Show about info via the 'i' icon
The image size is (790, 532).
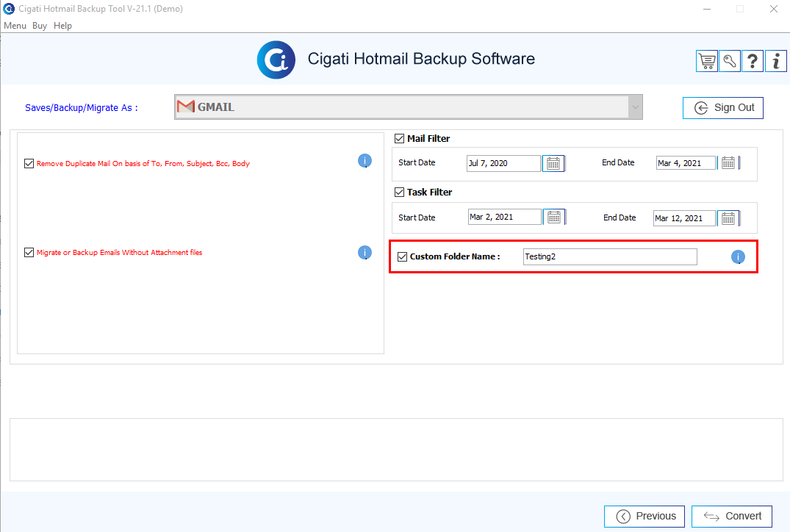click(x=776, y=62)
